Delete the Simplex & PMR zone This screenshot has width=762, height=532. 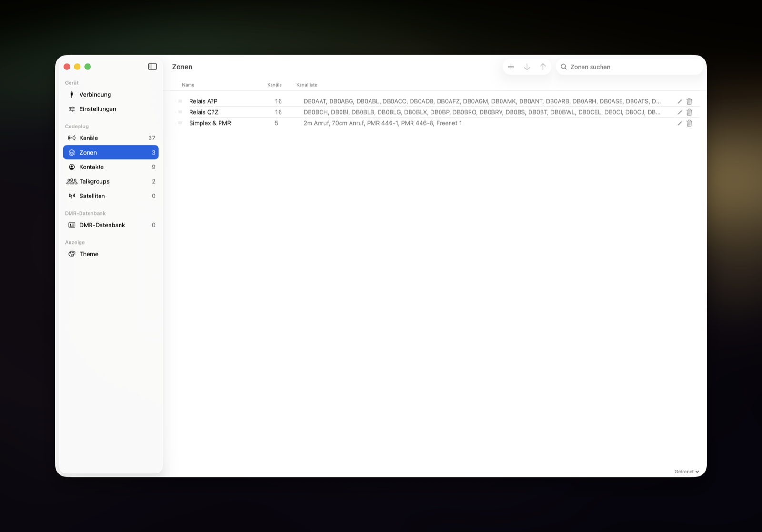(689, 123)
